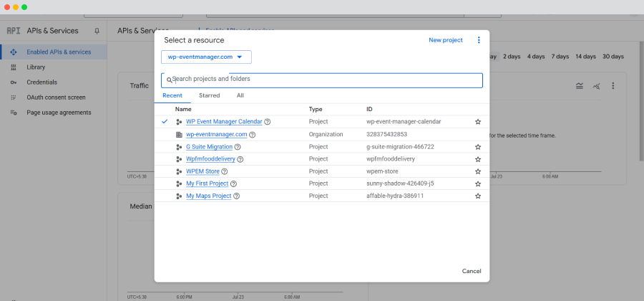Open the WP Event Manager Calendar link
644x301 pixels.
(224, 122)
